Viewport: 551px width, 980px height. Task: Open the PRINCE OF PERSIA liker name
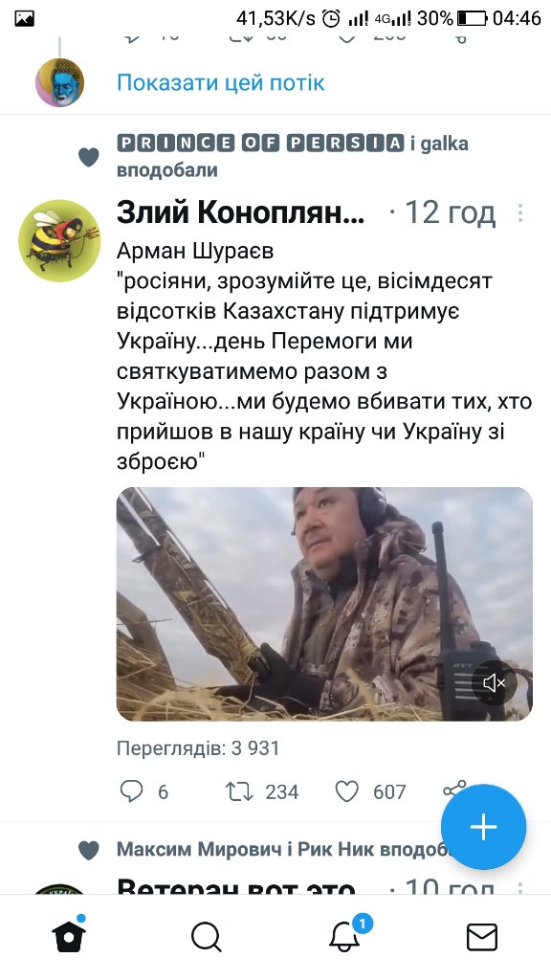tap(260, 144)
